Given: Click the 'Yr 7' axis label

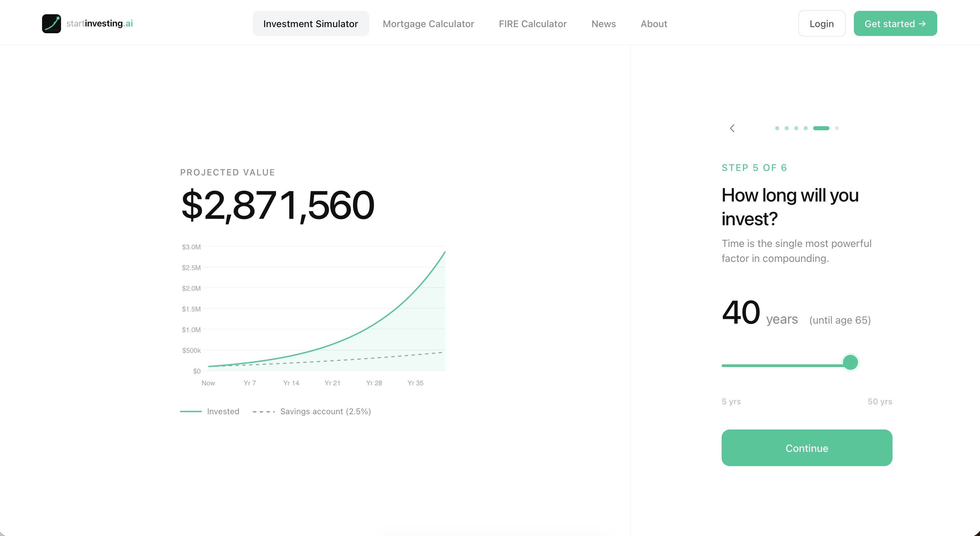Looking at the screenshot, I should 250,383.
